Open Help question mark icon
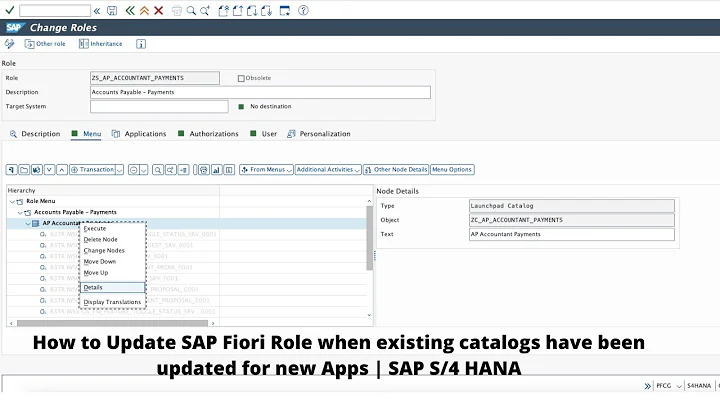Image resolution: width=720 pixels, height=404 pixels. click(x=303, y=10)
